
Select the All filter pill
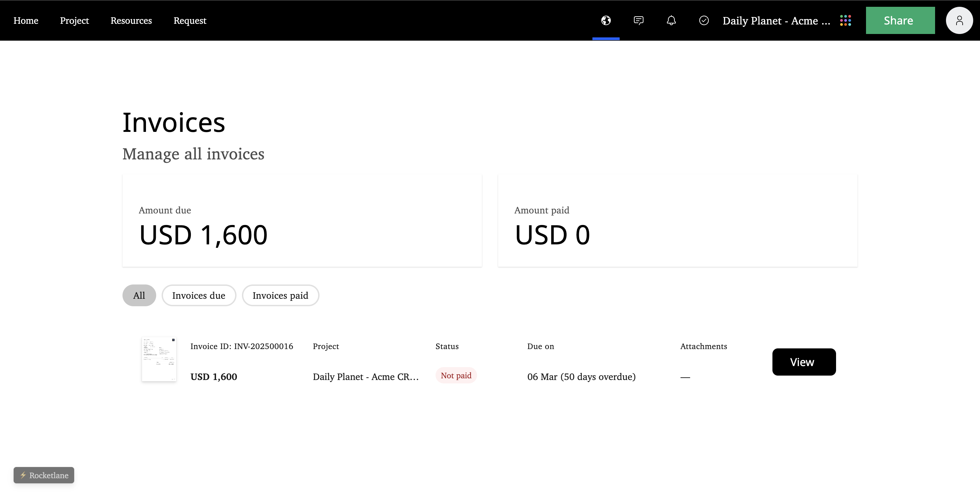point(139,295)
